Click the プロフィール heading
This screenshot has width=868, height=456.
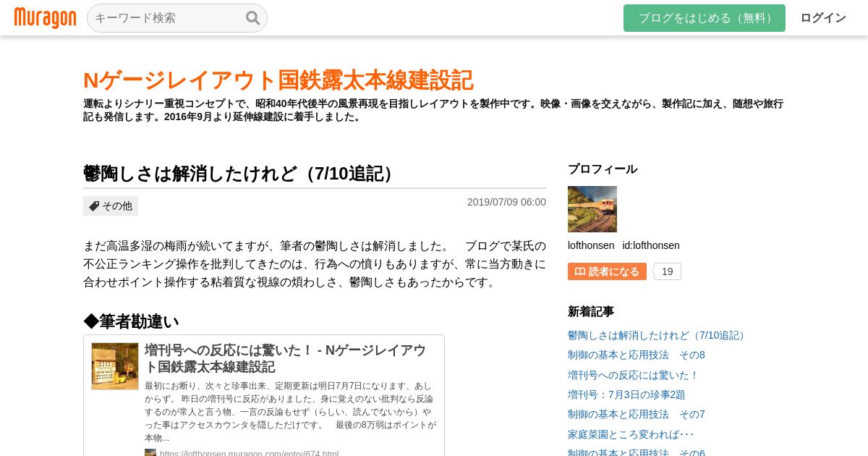(603, 169)
